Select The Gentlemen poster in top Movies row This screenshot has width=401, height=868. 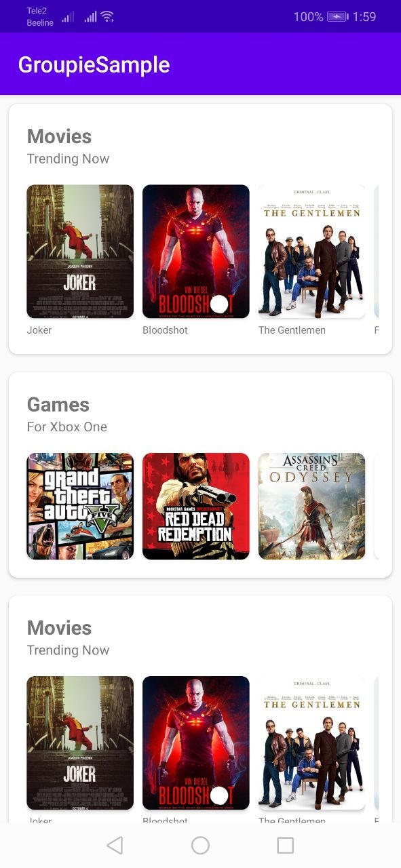click(x=312, y=252)
